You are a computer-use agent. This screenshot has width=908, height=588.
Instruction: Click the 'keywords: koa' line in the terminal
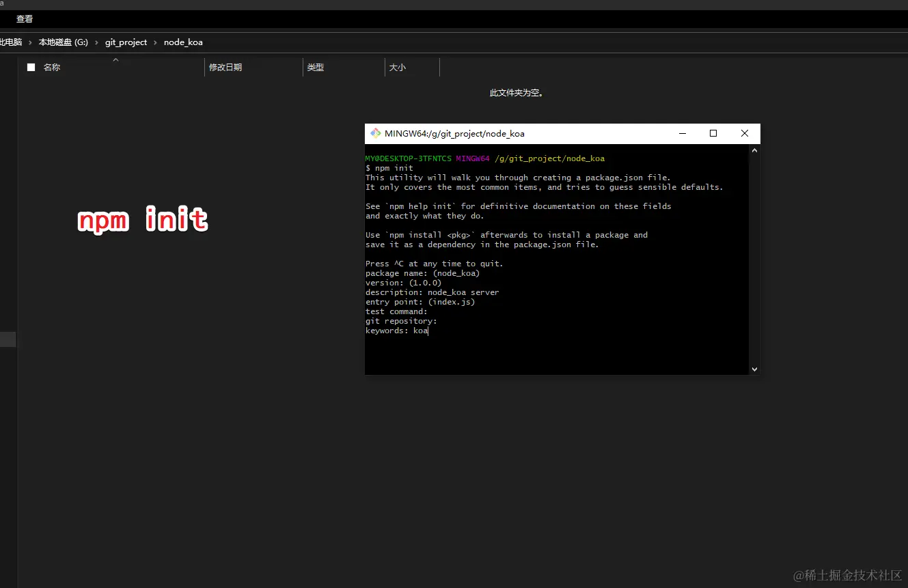[x=397, y=331]
